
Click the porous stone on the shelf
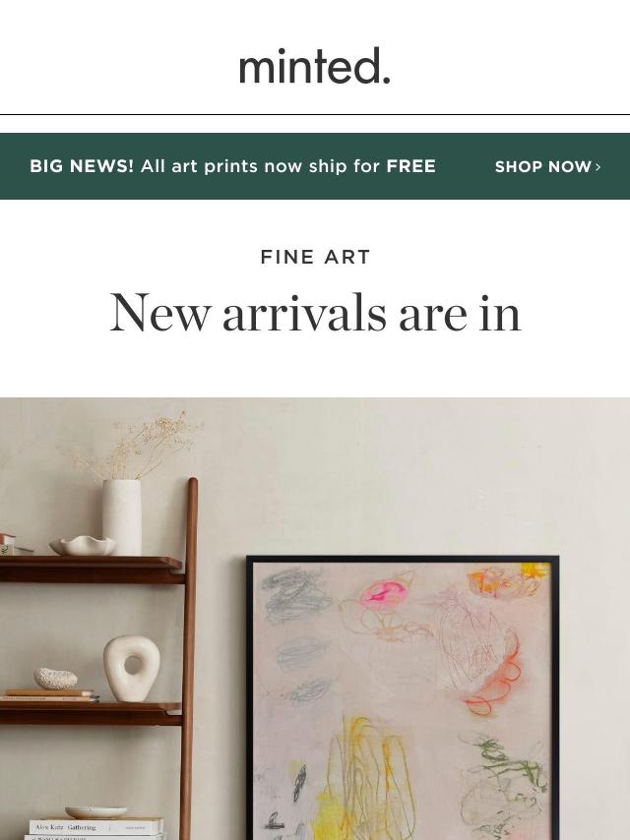pos(56,679)
